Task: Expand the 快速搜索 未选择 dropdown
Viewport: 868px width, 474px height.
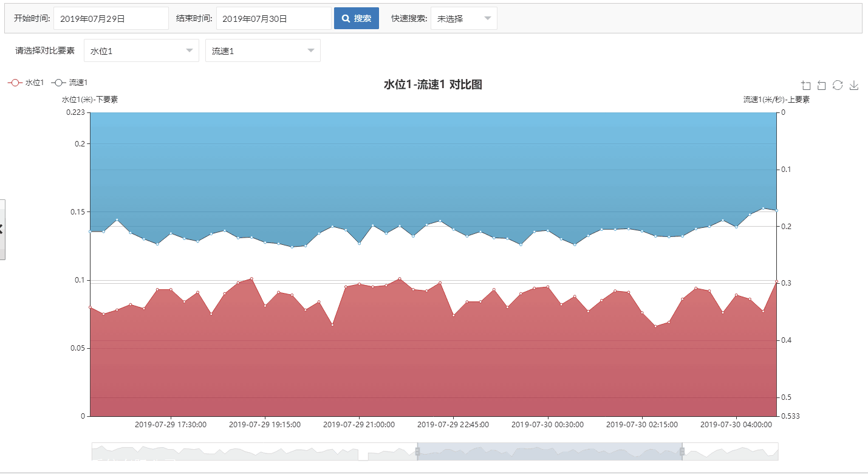Action: pyautogui.click(x=463, y=19)
